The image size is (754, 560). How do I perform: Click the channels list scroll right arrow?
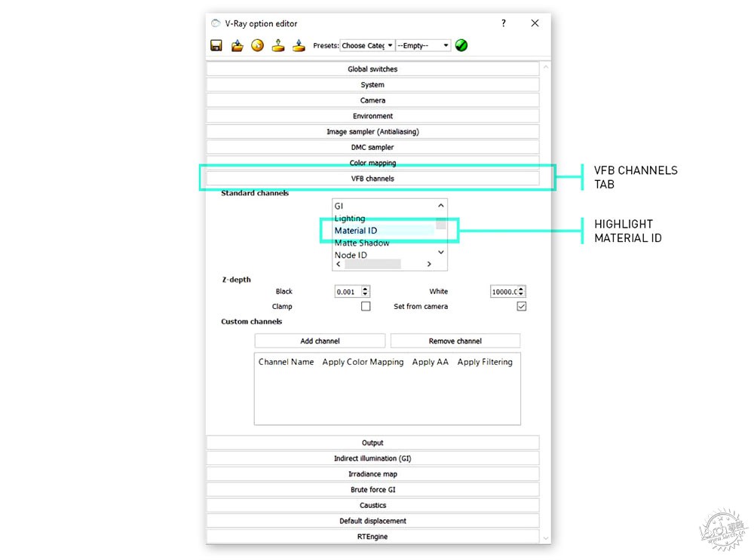click(x=429, y=264)
